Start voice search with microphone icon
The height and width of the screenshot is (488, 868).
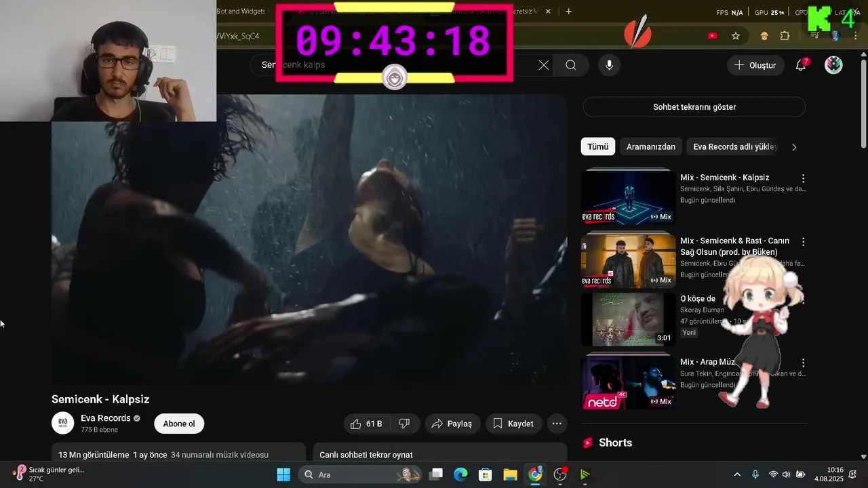point(609,65)
